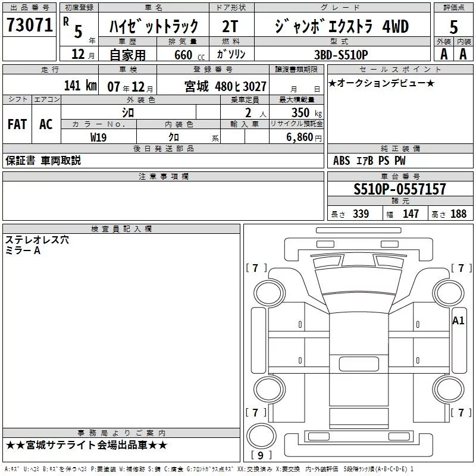Select the shift type FAT
The image size is (476, 476).
click(x=17, y=124)
